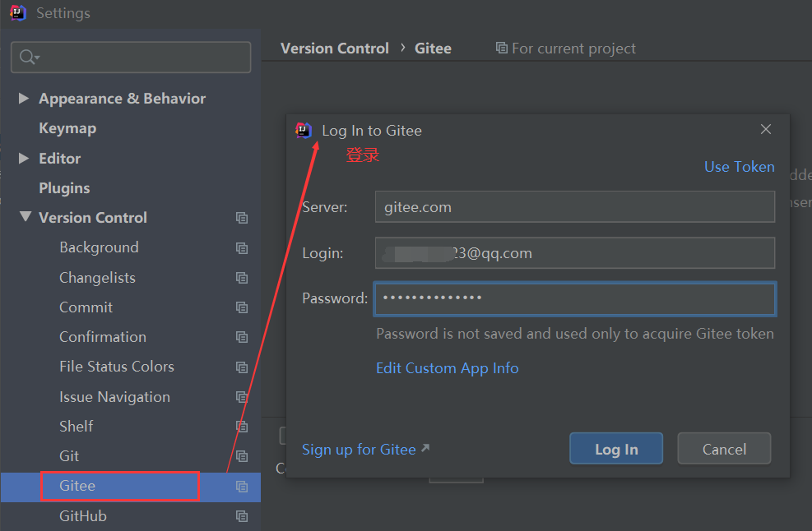
Task: Click the project-level icon beside Commit
Action: [242, 307]
